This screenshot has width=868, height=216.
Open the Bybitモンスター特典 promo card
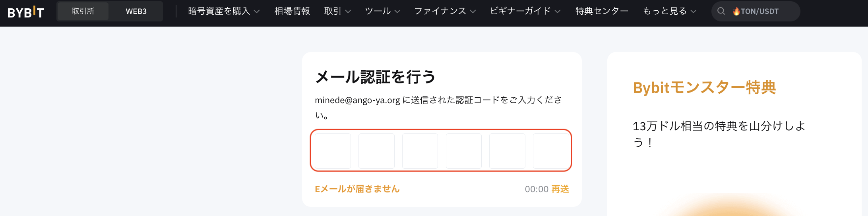[x=734, y=134]
